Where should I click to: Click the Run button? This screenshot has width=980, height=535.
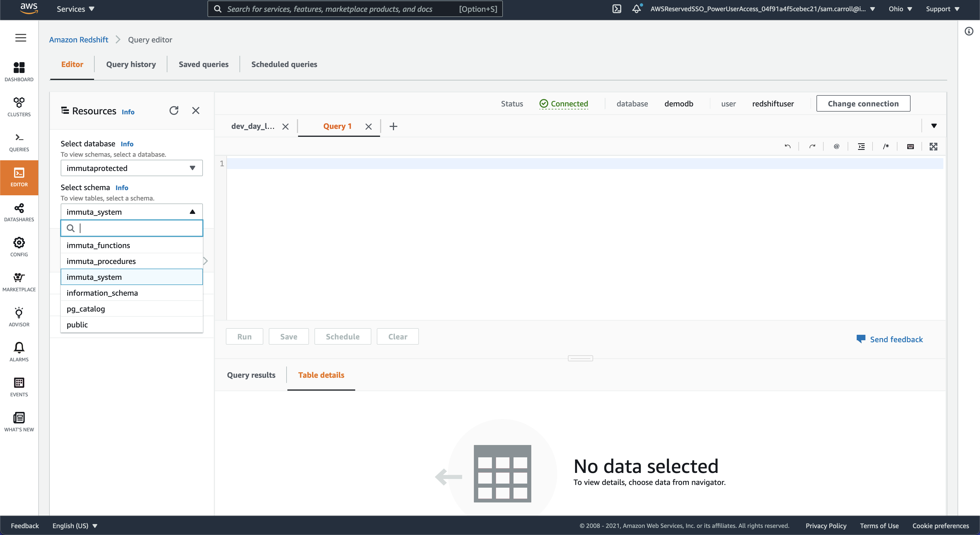(x=244, y=337)
